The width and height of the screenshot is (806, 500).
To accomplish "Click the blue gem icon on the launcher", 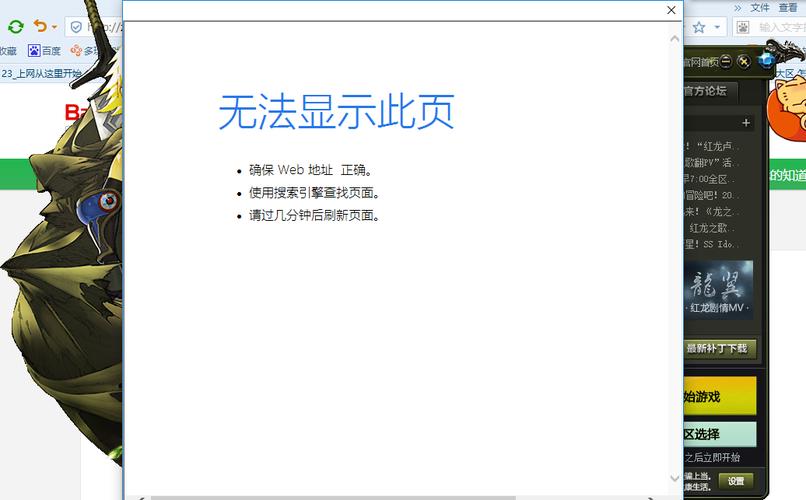I will click(766, 60).
